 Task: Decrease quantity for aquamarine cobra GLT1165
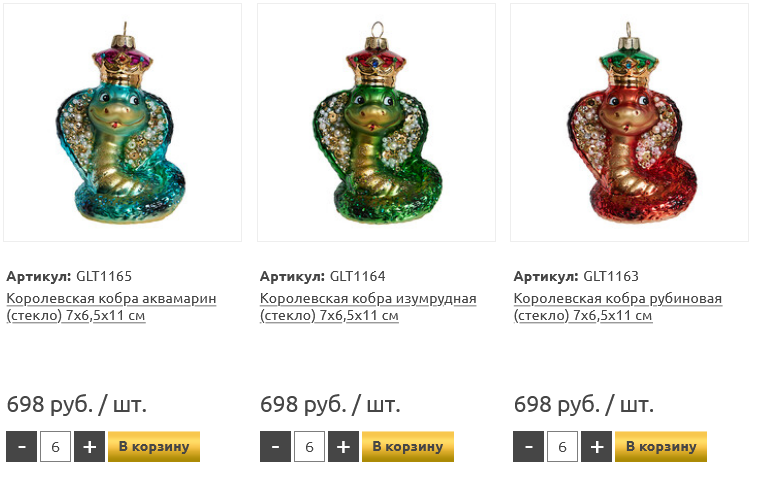tap(21, 447)
